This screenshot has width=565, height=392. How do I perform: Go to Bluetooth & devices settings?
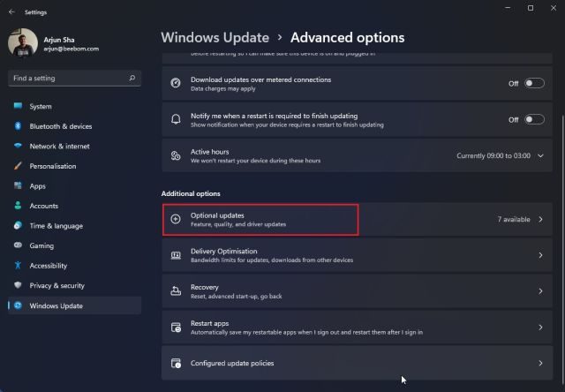click(x=74, y=126)
